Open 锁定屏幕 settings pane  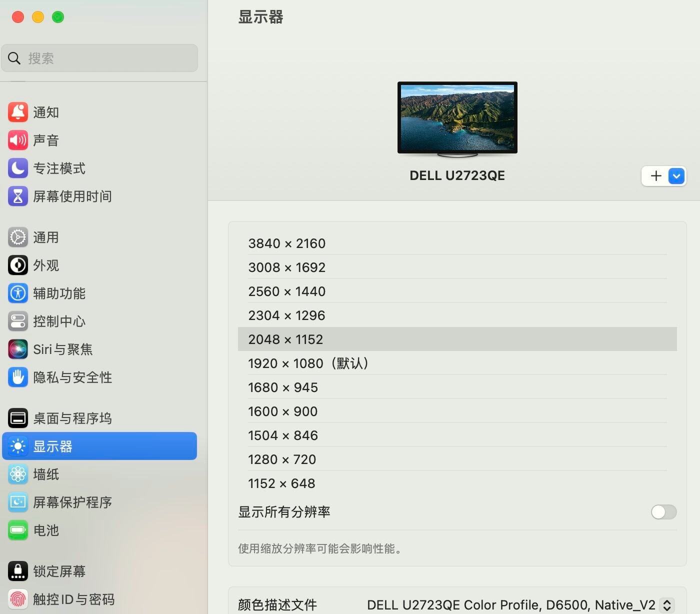click(x=99, y=571)
